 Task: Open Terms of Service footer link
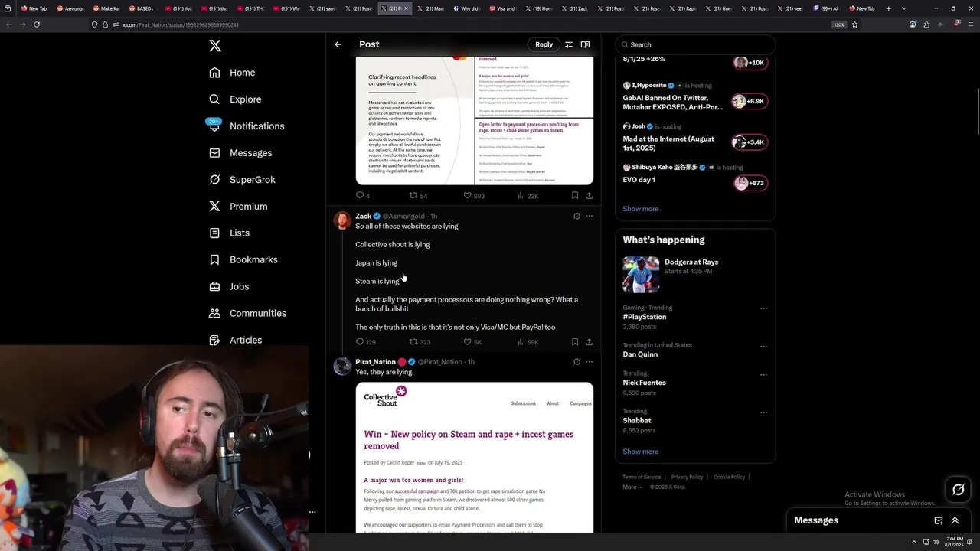(x=642, y=477)
